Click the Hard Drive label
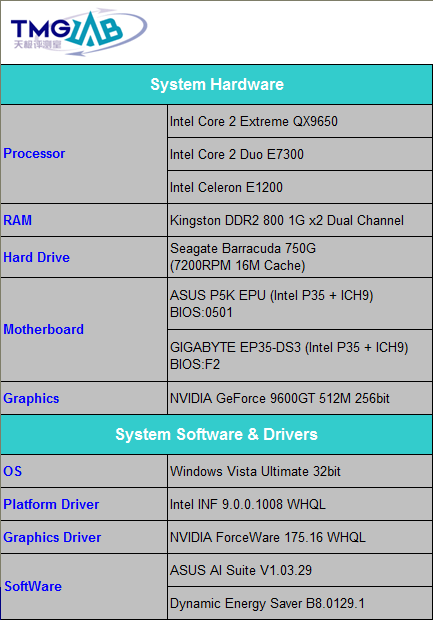Image resolution: width=433 pixels, height=620 pixels. [36, 257]
